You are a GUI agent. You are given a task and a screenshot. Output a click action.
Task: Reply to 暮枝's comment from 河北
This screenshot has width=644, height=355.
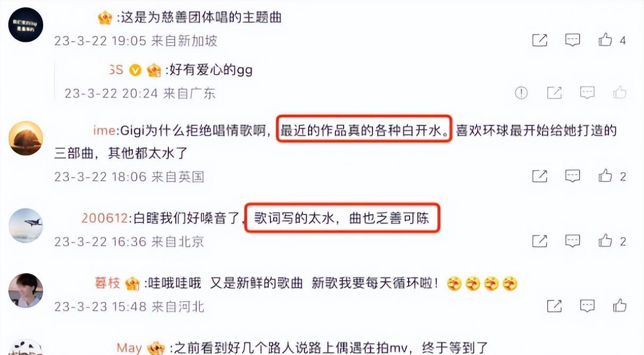click(587, 306)
